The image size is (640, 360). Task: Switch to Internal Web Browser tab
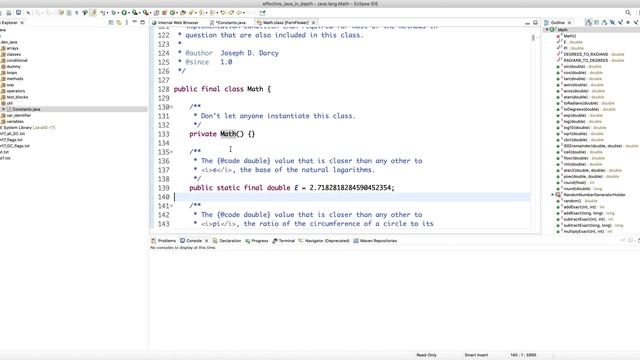point(175,23)
